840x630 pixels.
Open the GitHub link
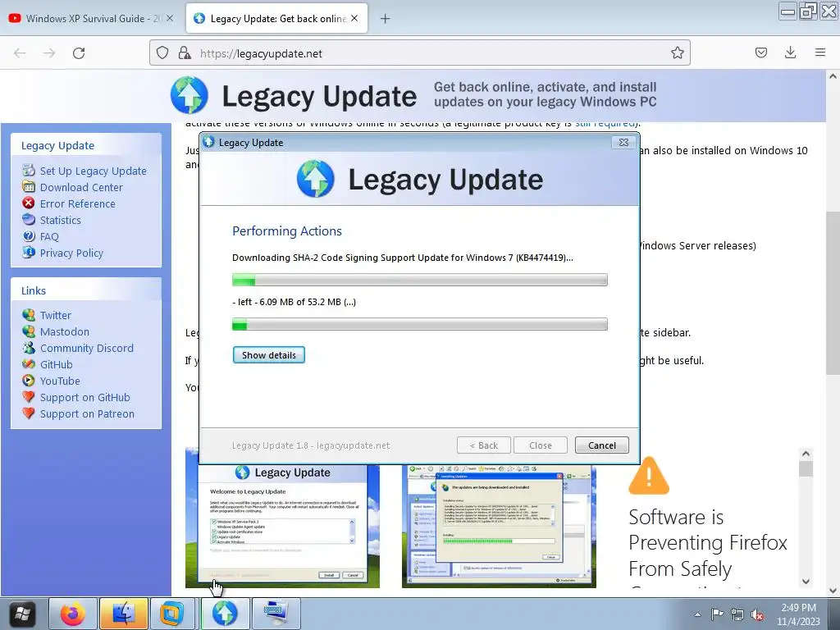point(57,365)
